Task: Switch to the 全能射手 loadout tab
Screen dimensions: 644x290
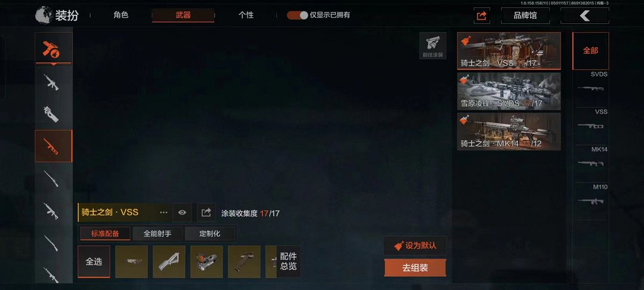Action: [x=157, y=234]
